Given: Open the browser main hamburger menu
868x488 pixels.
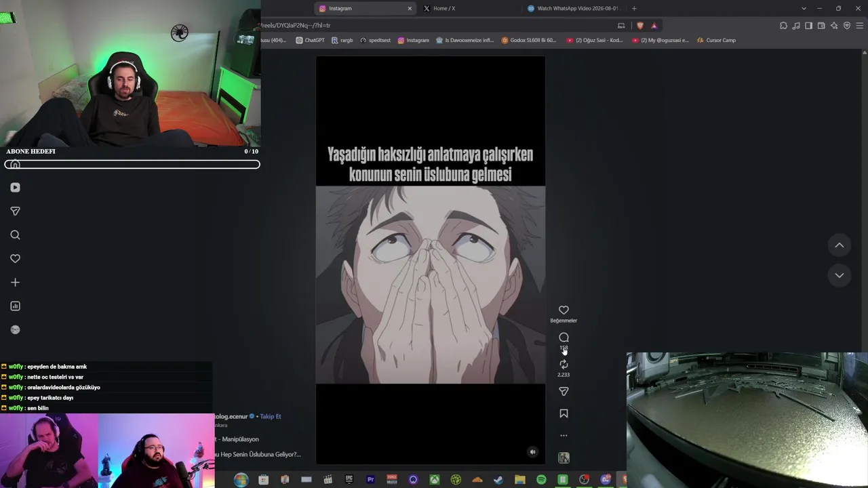Looking at the screenshot, I should (x=860, y=26).
